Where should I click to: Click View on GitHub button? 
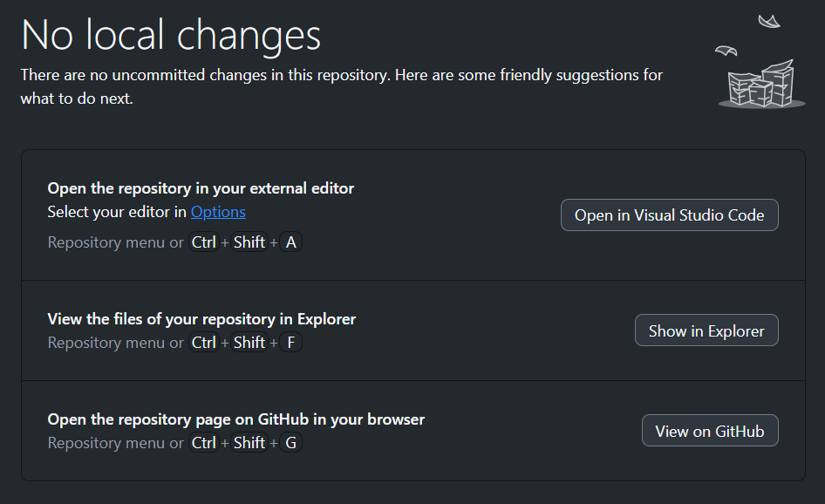[710, 431]
